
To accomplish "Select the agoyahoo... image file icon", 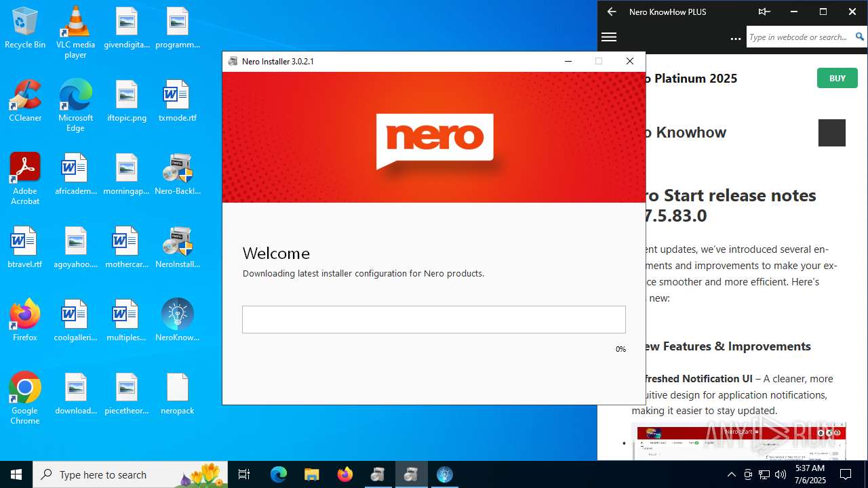I will tap(75, 247).
